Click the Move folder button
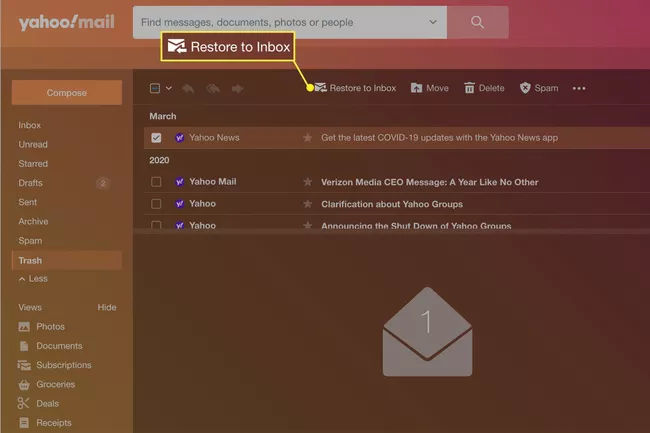This screenshot has width=650, height=433. pyautogui.click(x=429, y=88)
